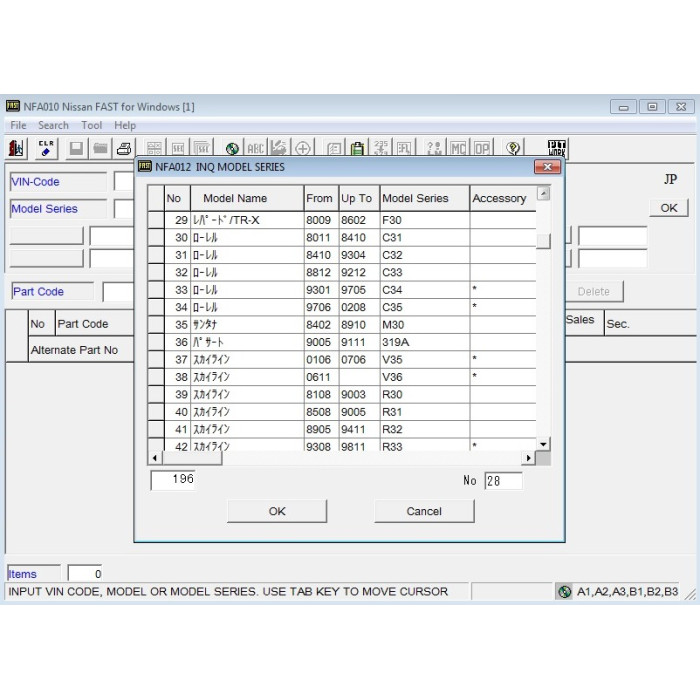Click the SEC section toolbar icon
Viewport: 700px width, 700px height.
point(178,148)
